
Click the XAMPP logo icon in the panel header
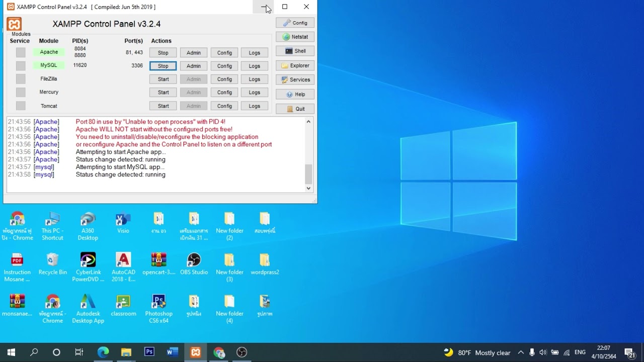click(14, 24)
